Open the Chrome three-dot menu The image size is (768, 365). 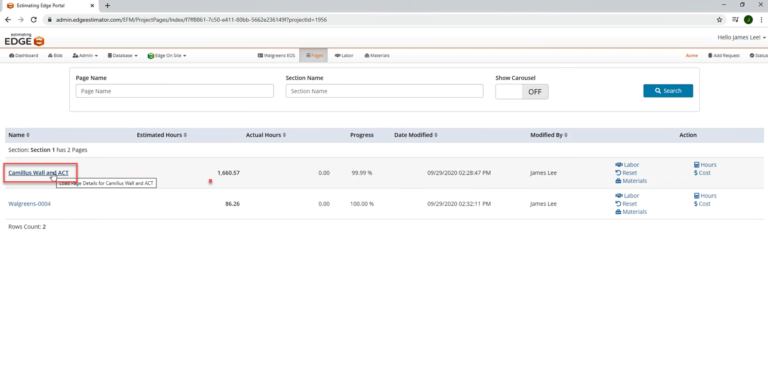click(762, 20)
